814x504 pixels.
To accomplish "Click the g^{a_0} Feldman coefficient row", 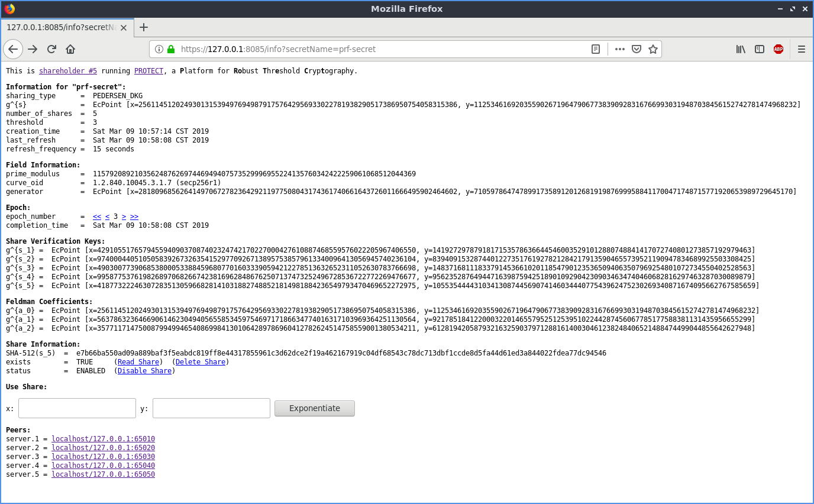I will pos(383,311).
